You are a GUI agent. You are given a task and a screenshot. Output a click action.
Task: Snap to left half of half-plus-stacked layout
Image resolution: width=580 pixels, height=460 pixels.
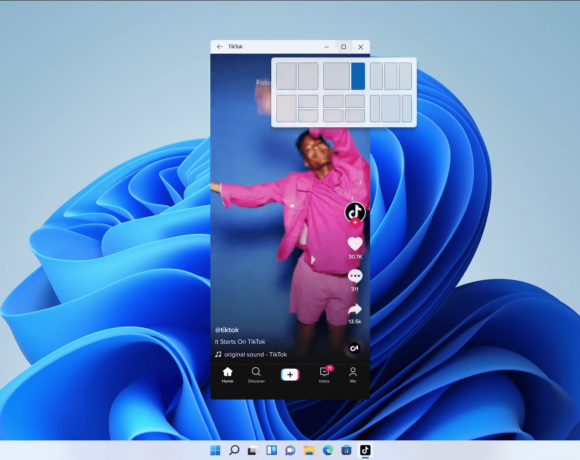[x=286, y=108]
